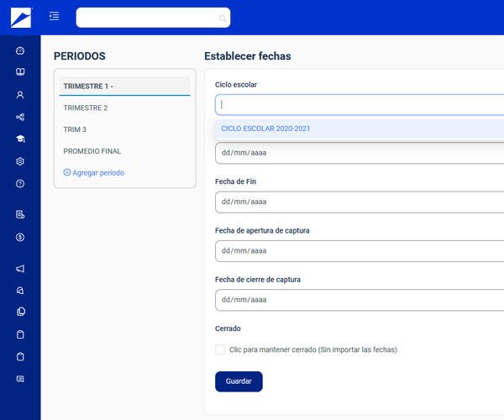504x420 pixels.
Task: Toggle the sidebar menu collapse icon
Action: coord(54,16)
